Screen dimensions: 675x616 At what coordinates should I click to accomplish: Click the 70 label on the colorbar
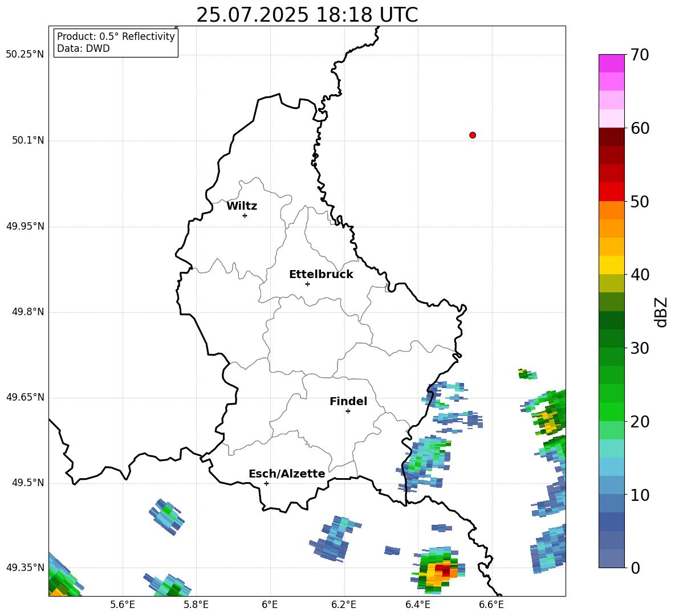pos(640,55)
